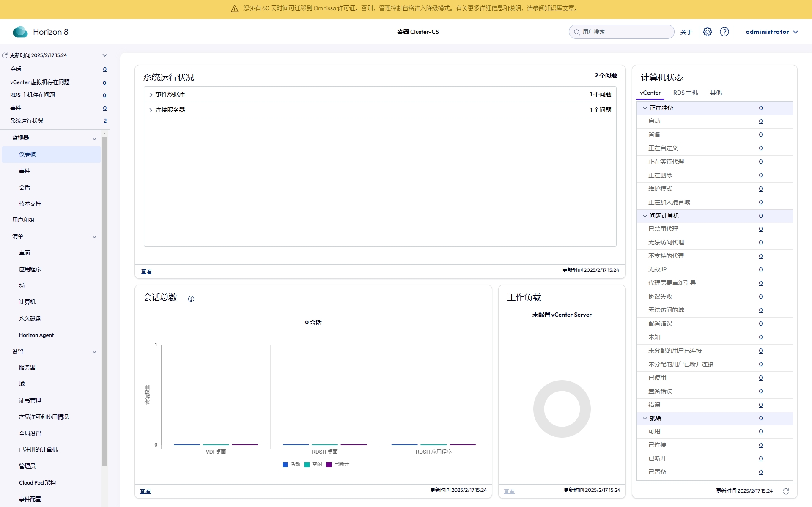Image resolution: width=812 pixels, height=507 pixels.
Task: Click the info icon next to 会话总数
Action: (191, 299)
